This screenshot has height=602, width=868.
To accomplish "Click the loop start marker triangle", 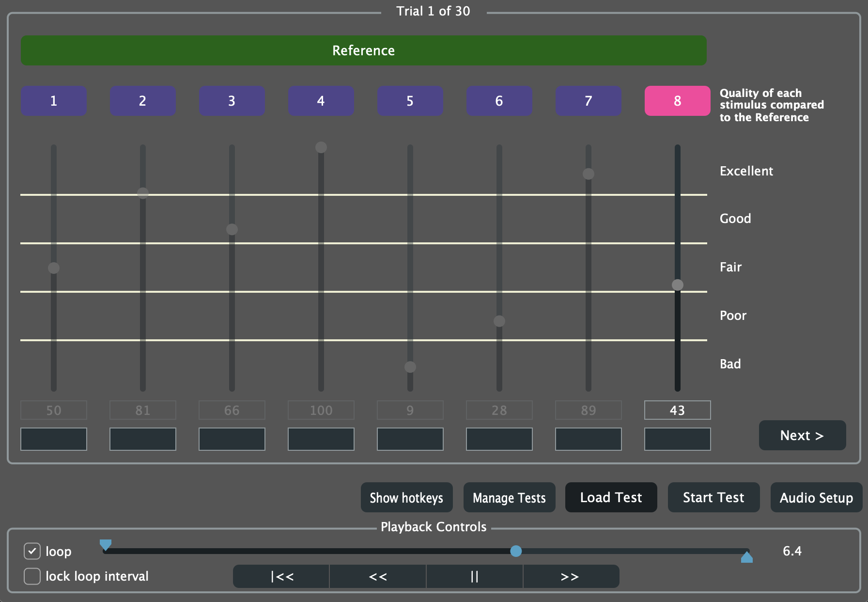I will (106, 545).
